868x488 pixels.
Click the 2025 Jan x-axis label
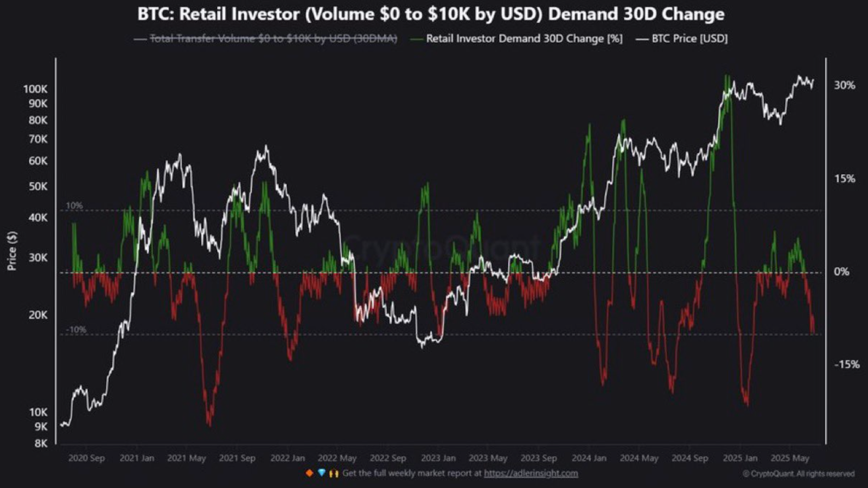[x=740, y=458]
